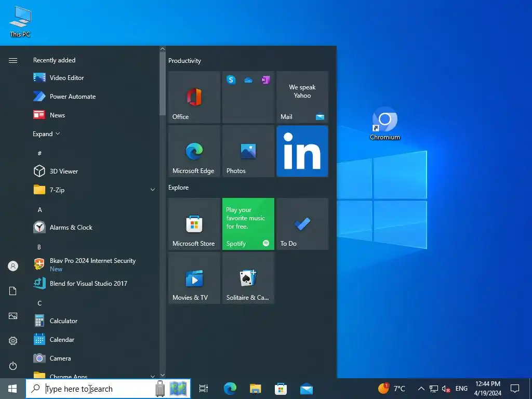Expand the Recently added list
This screenshot has width=532, height=399.
click(x=46, y=134)
